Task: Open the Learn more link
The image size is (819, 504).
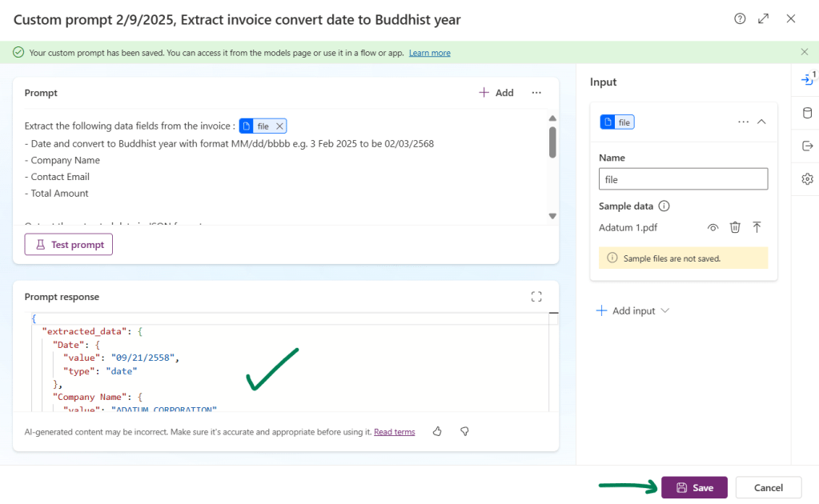Action: [x=429, y=53]
